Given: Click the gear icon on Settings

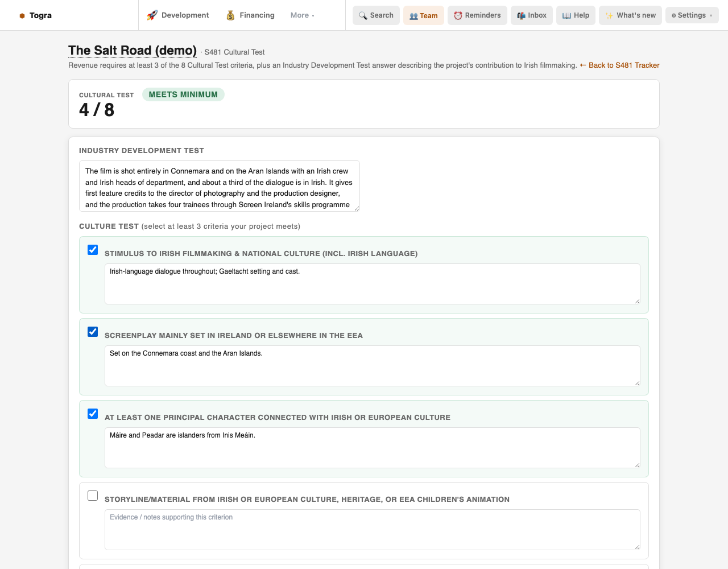Looking at the screenshot, I should pyautogui.click(x=674, y=15).
